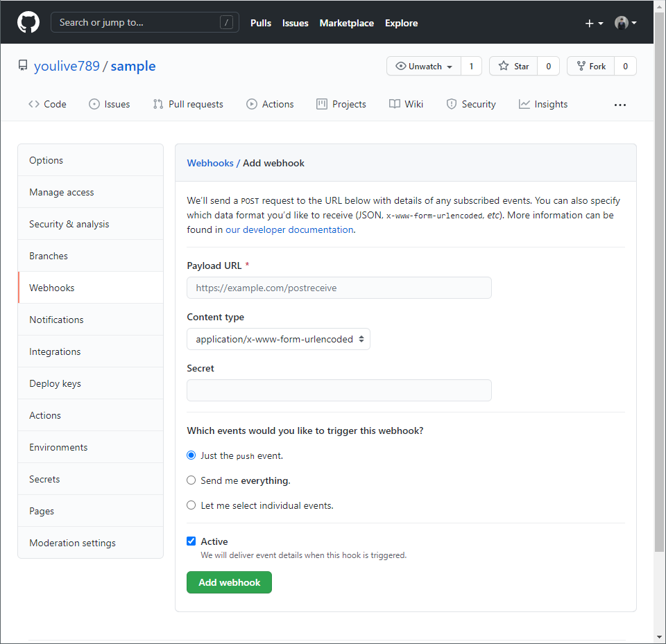Open the Projects tab
Image resolution: width=666 pixels, height=644 pixels.
(341, 104)
